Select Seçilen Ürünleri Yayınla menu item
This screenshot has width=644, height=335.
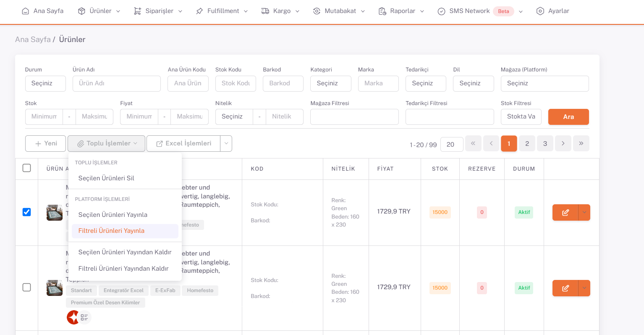tap(125, 215)
